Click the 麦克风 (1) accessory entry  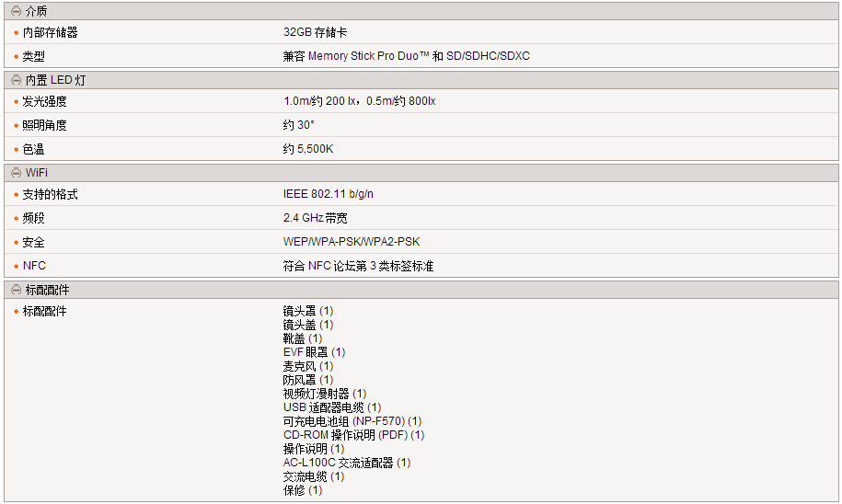point(308,366)
